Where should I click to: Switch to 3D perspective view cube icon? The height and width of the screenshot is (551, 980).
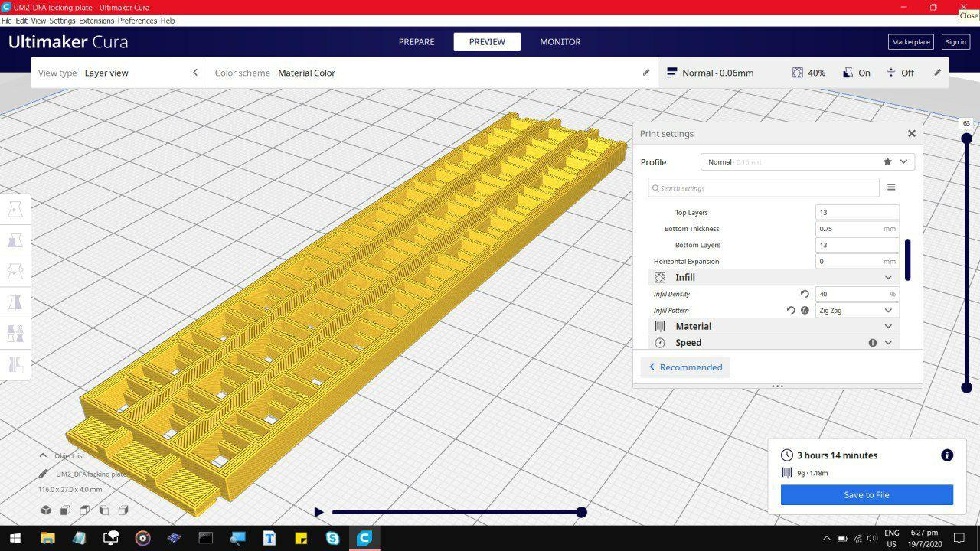(x=46, y=510)
